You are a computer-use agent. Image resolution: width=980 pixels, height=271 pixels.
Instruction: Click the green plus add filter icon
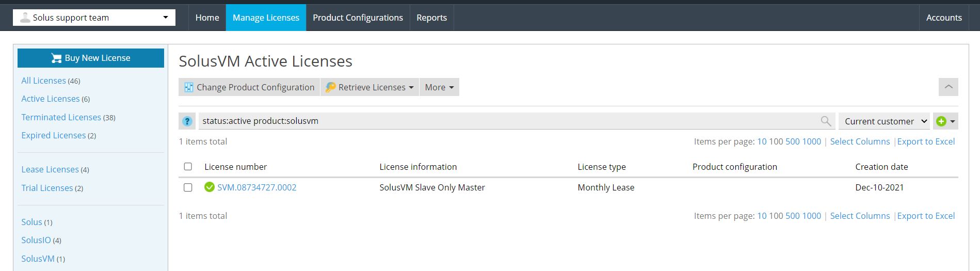(x=941, y=121)
